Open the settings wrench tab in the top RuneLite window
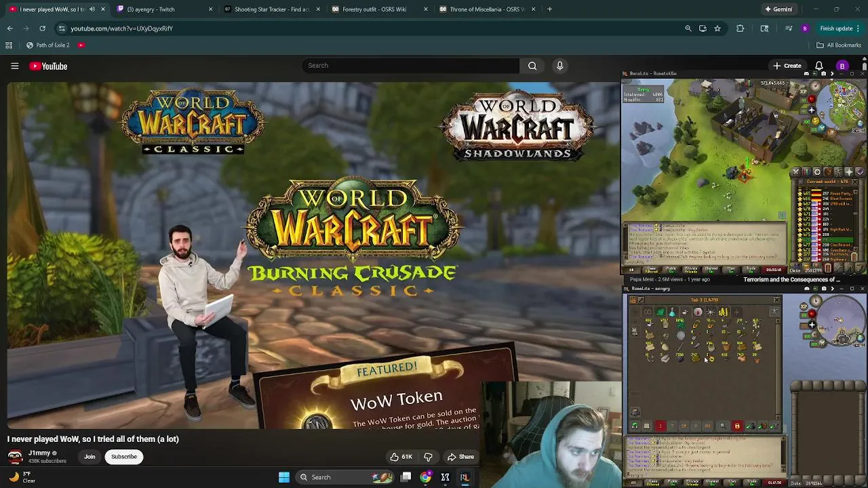Viewport: 868px width, 488px height. pyautogui.click(x=839, y=268)
